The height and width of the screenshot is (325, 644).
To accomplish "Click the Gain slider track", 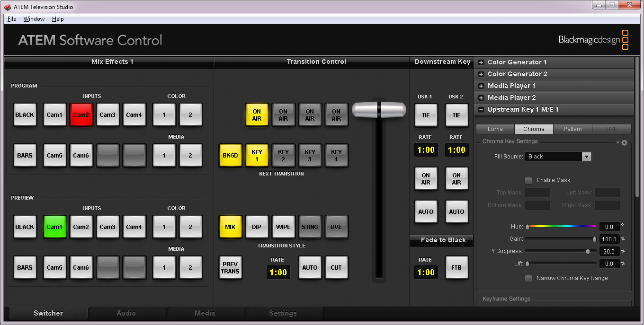I will [x=561, y=239].
